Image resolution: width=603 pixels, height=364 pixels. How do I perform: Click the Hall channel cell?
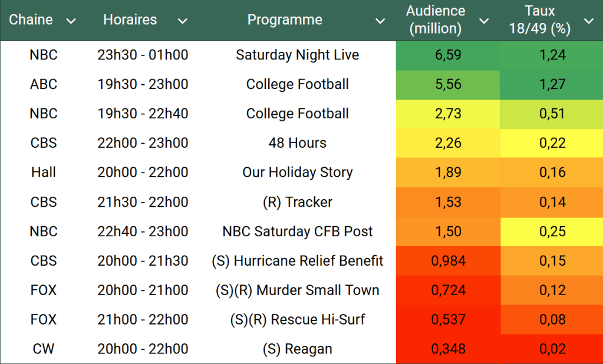(44, 173)
